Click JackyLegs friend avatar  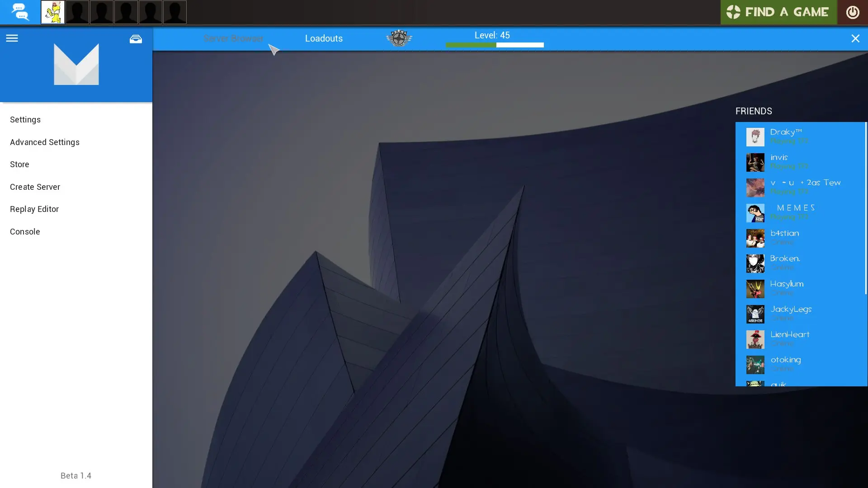[x=755, y=314]
